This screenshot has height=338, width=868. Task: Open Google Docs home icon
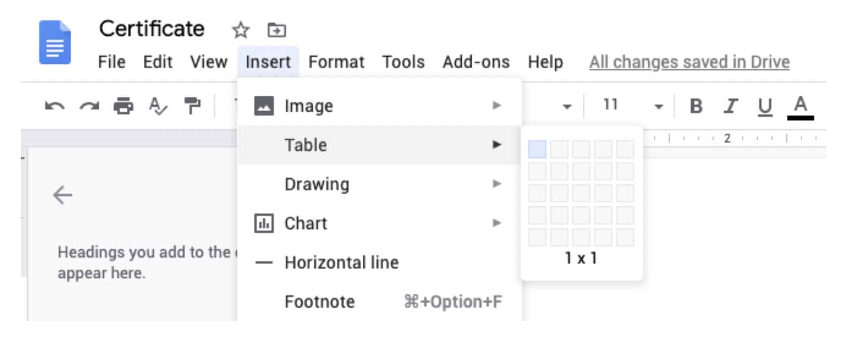coord(55,43)
